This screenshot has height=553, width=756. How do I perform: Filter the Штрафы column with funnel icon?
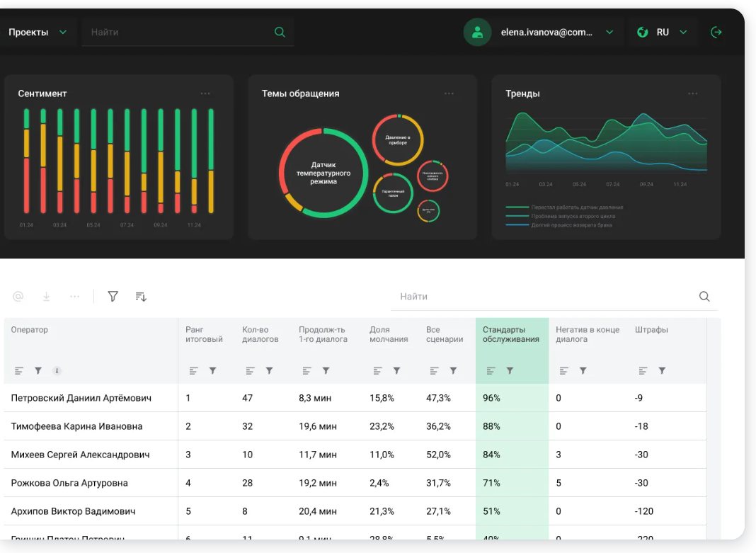coord(662,371)
